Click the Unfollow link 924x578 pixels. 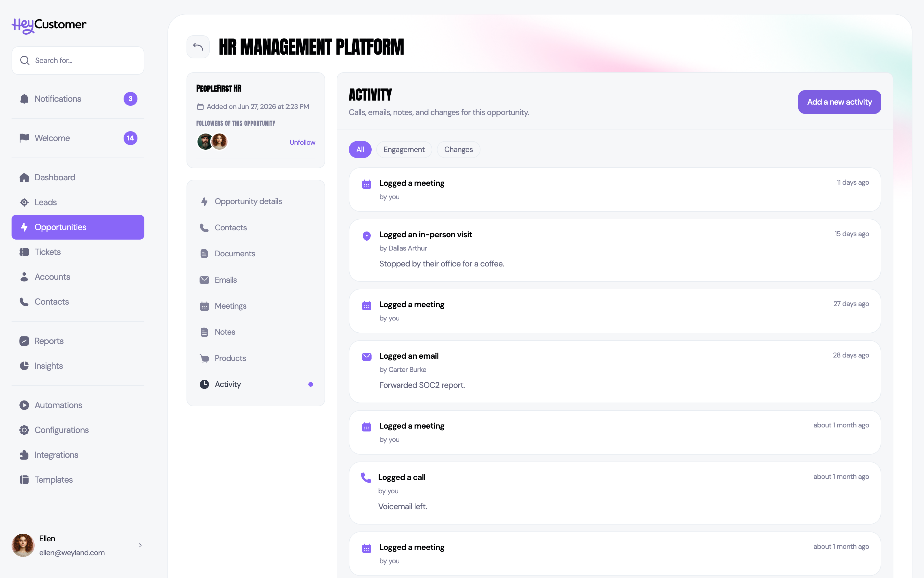[302, 142]
